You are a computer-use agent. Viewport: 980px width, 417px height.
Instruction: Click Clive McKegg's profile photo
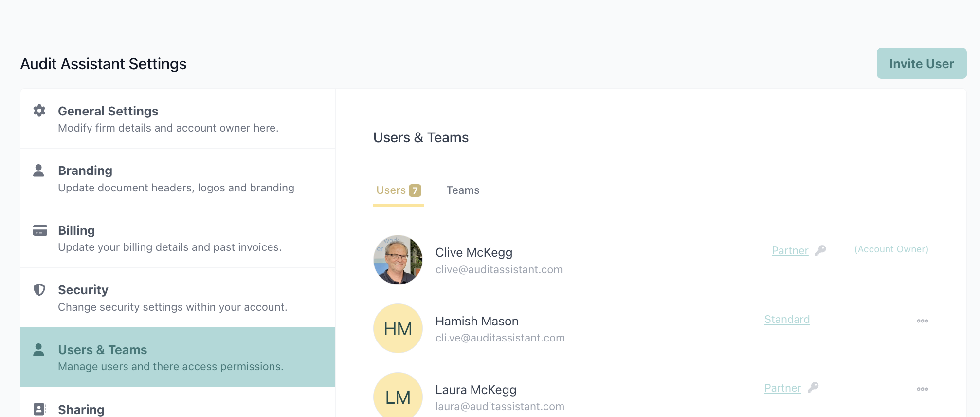[x=398, y=260]
